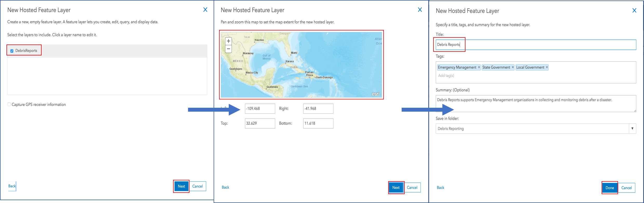The width and height of the screenshot is (644, 203).
Task: Click the Add tag(s) input
Action: [446, 75]
